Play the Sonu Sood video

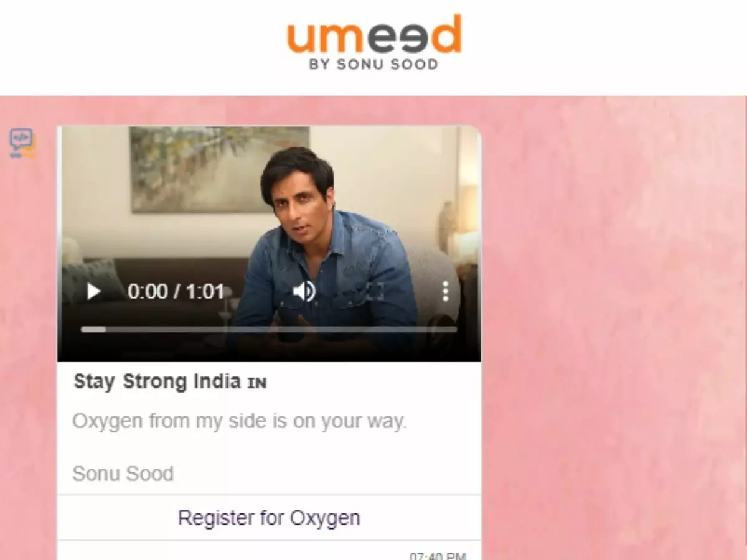[94, 291]
